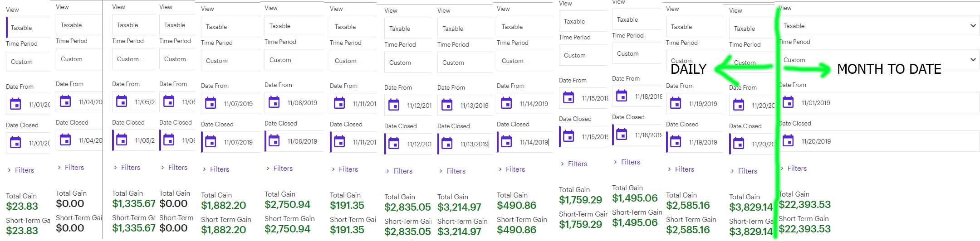The height and width of the screenshot is (241, 980).
Task: Open the Custom time period dropdown chevron in Month to Date panel
Action: point(973,60)
